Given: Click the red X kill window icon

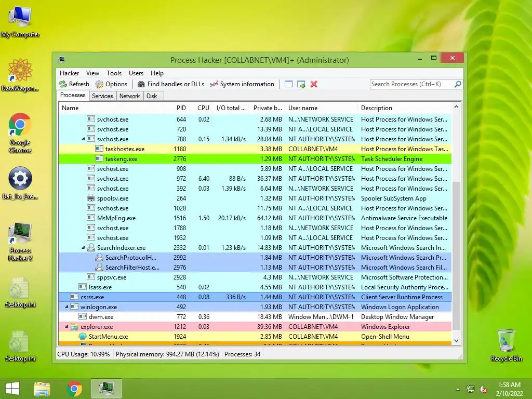Looking at the screenshot, I should pos(314,84).
